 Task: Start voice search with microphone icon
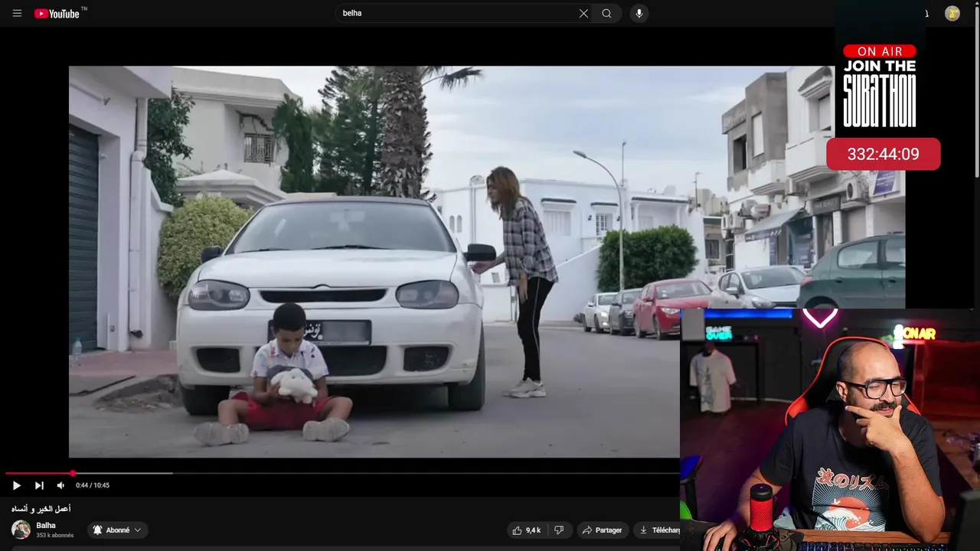[639, 13]
